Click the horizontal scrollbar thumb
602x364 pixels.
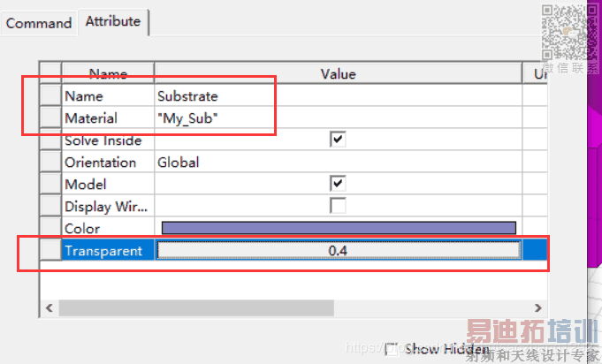(x=196, y=307)
